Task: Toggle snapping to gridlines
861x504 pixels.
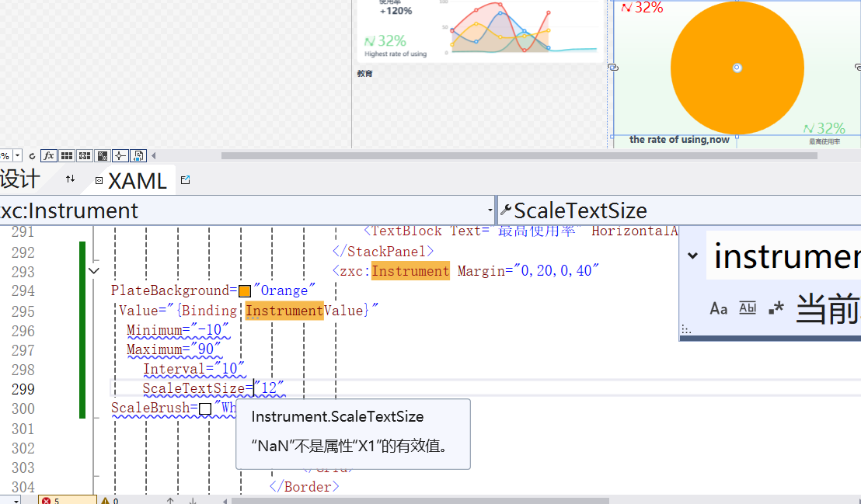Action: click(x=85, y=156)
